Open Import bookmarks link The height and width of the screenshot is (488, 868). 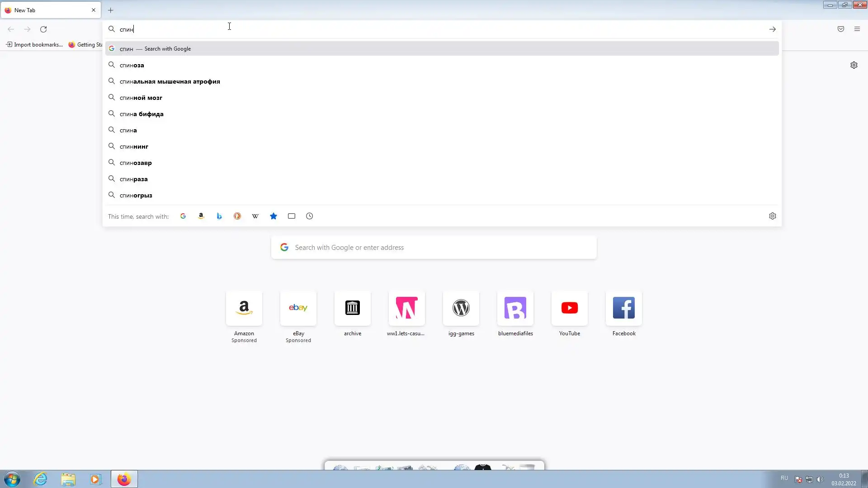[x=34, y=44]
